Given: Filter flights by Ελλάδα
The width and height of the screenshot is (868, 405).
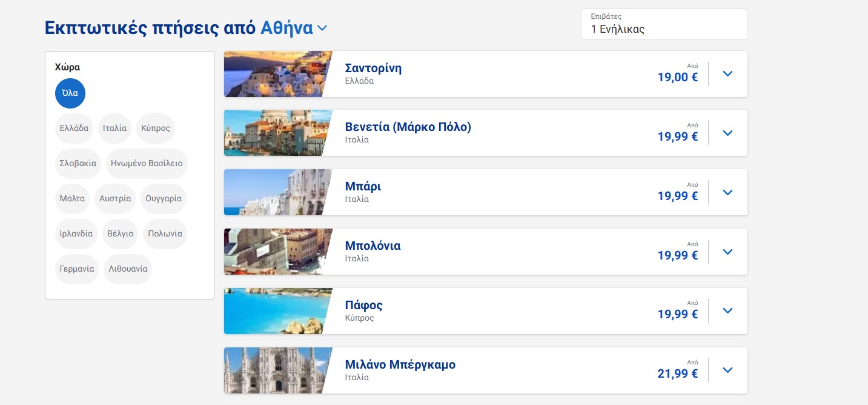Looking at the screenshot, I should click(x=74, y=129).
